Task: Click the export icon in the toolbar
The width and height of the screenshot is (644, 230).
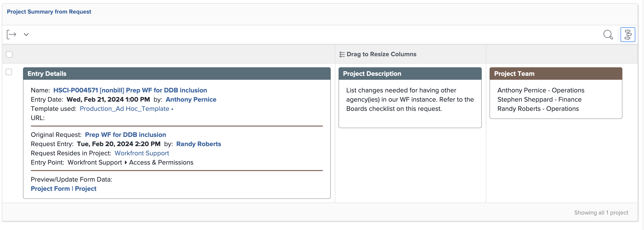Action: [11, 34]
